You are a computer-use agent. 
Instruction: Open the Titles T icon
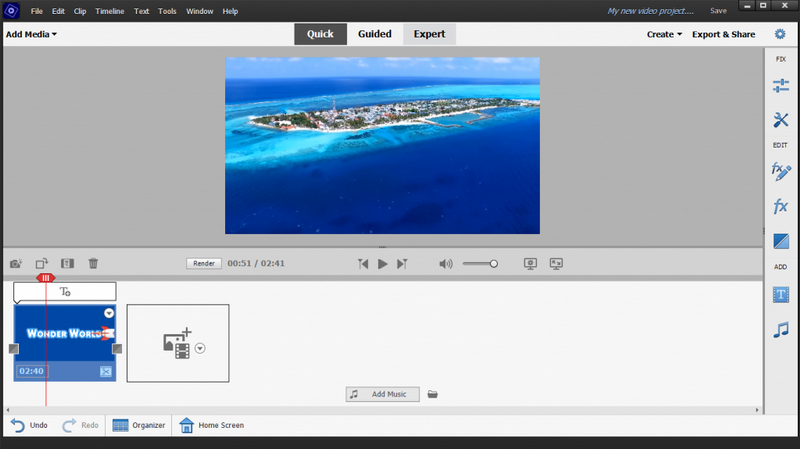(781, 294)
